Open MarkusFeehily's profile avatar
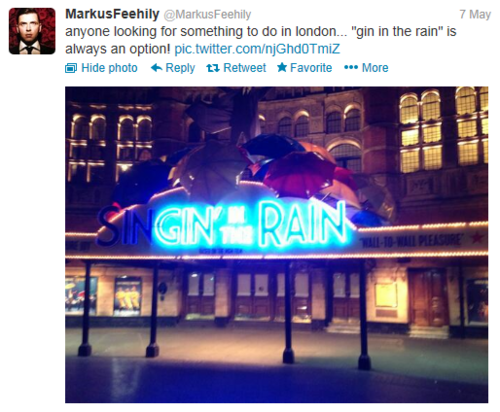The image size is (500, 412). 32,31
